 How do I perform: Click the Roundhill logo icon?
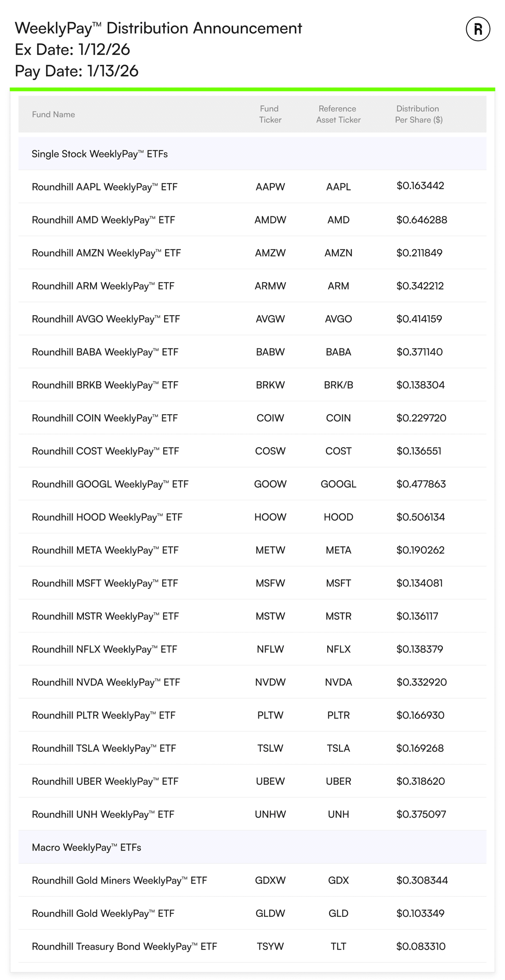click(477, 29)
